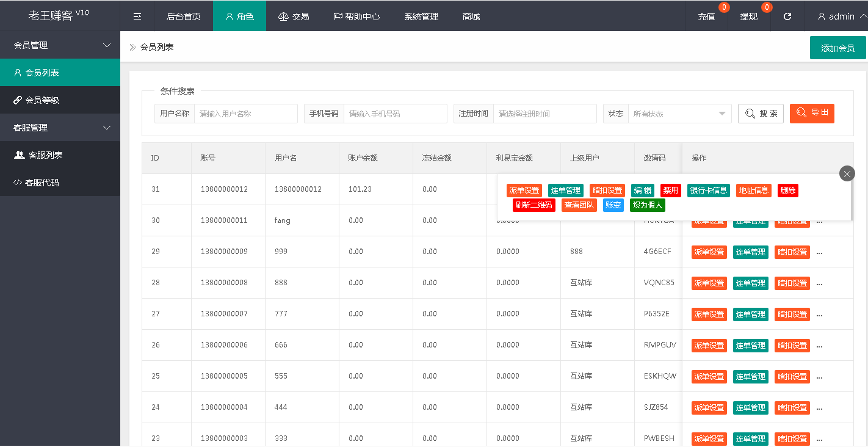This screenshot has width=868, height=447.
Task: Click the 提现 notification badge
Action: pyautogui.click(x=767, y=7)
